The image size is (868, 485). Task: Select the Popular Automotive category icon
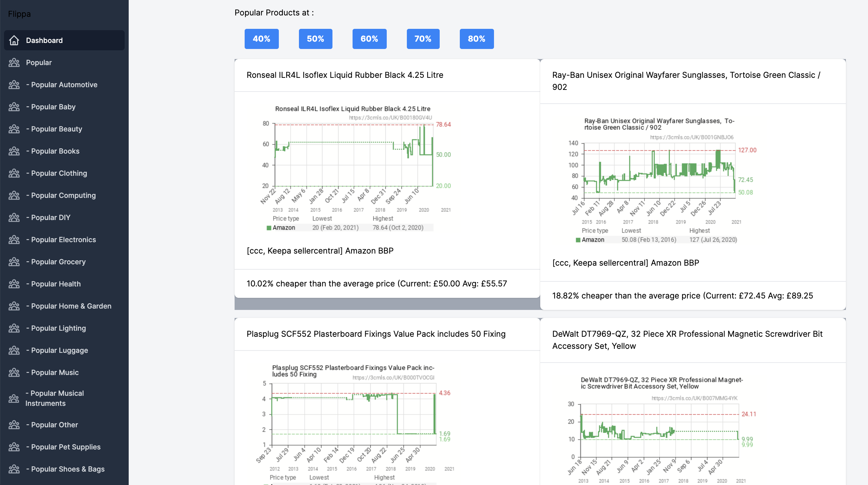[x=14, y=85]
